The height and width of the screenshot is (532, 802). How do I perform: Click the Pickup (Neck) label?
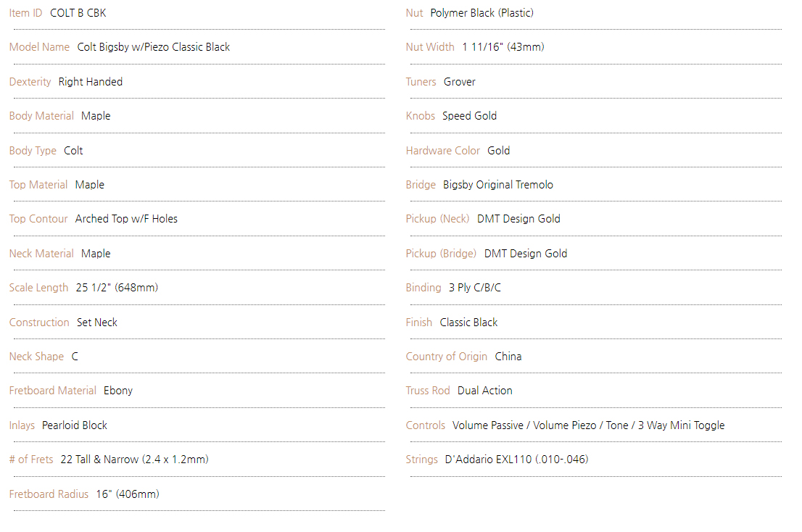[x=438, y=219]
